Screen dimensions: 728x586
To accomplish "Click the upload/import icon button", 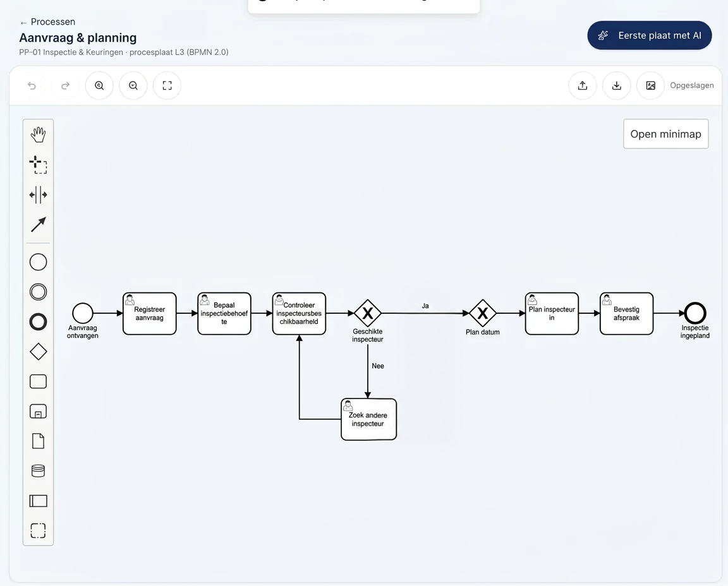I will tap(583, 85).
